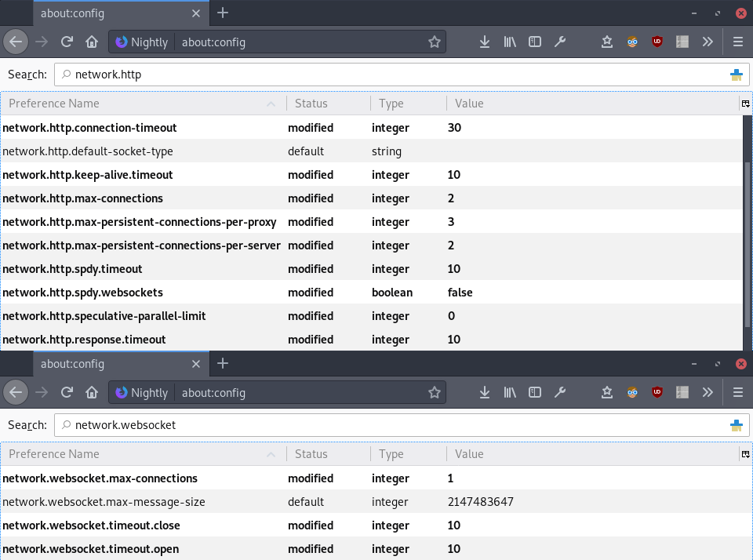Go to home page in the lower window
Image resolution: width=753 pixels, height=560 pixels.
92,392
